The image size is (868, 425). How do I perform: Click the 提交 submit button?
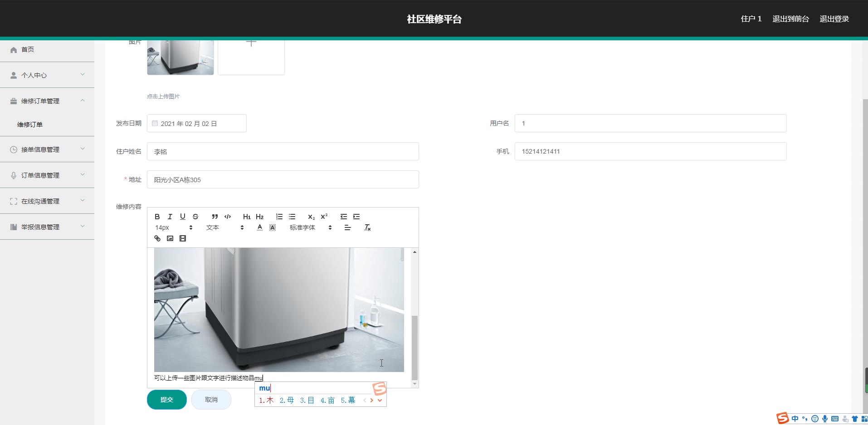click(x=167, y=400)
